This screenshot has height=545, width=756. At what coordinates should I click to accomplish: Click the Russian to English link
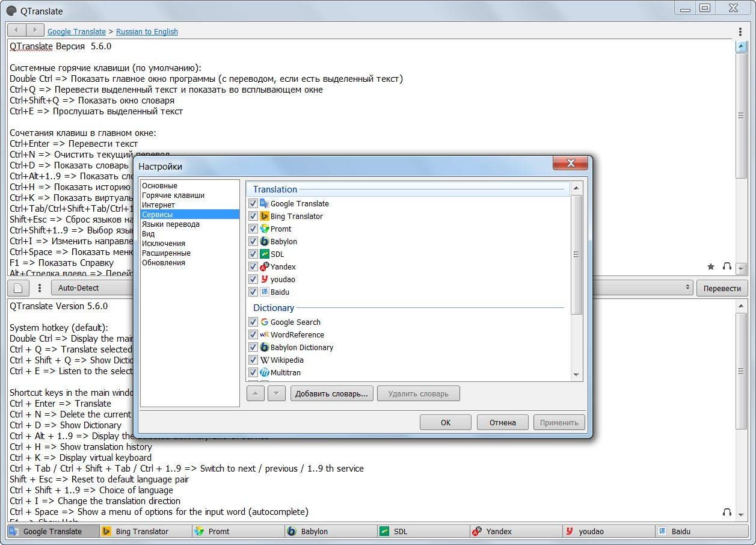(x=147, y=31)
